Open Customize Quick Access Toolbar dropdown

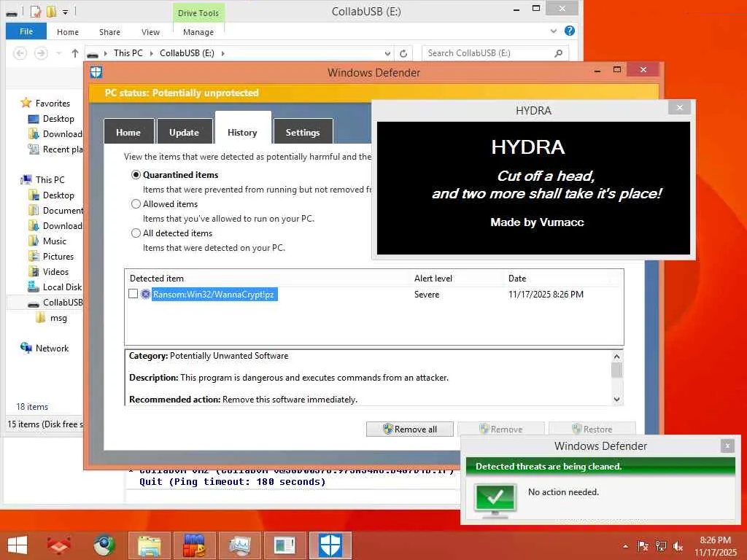pyautogui.click(x=65, y=12)
